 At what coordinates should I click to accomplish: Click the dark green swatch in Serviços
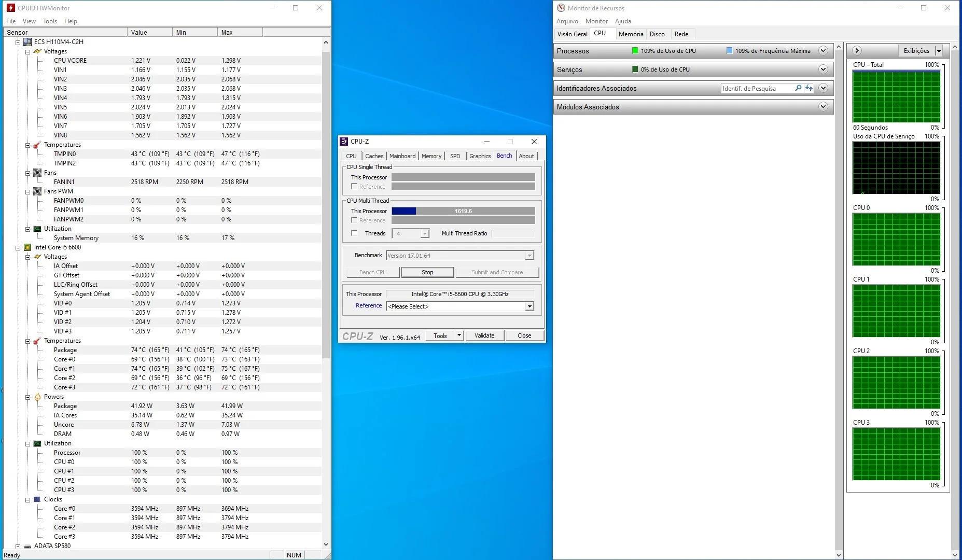click(635, 69)
